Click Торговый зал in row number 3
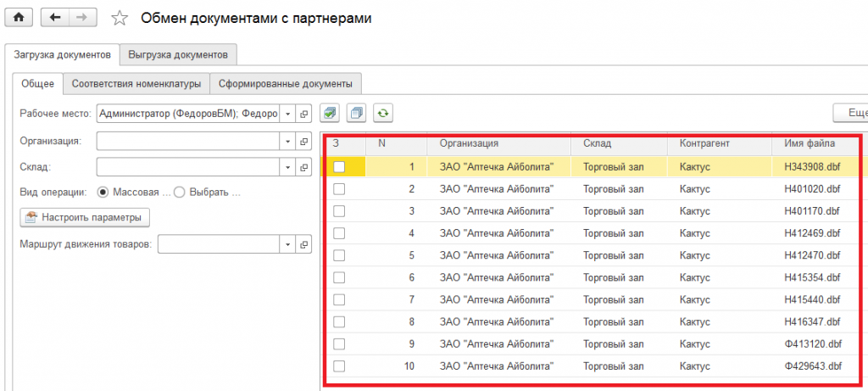Screen dimensions: 868x391 (x=614, y=211)
